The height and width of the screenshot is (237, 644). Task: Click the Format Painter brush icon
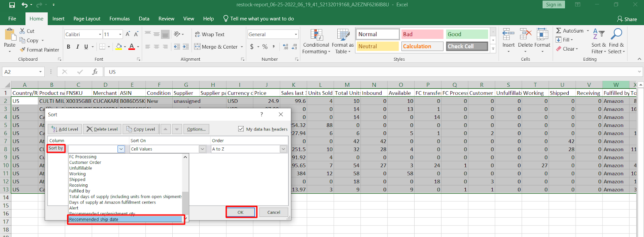click(23, 50)
